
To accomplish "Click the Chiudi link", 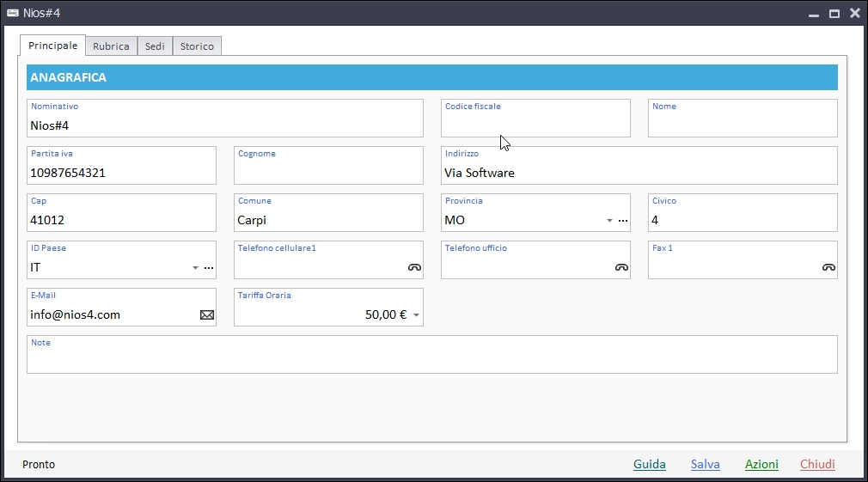I will (817, 464).
